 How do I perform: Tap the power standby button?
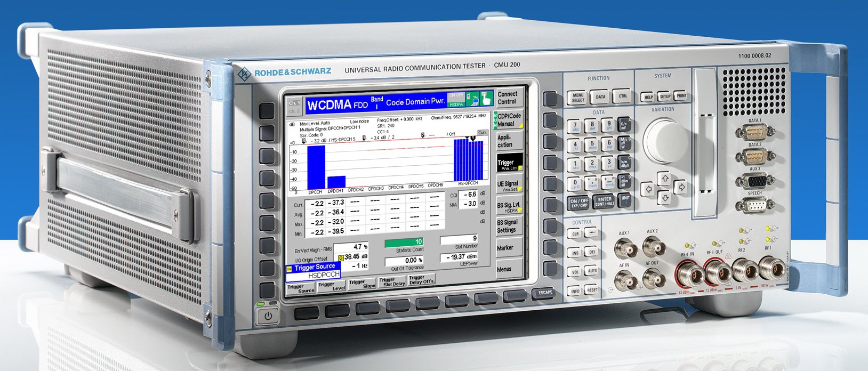268,316
